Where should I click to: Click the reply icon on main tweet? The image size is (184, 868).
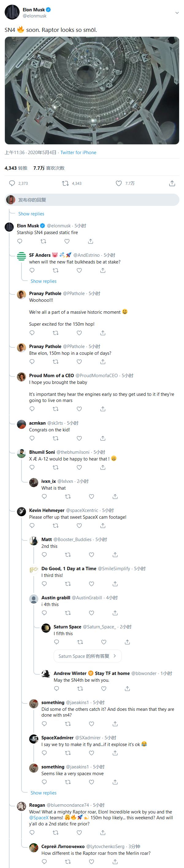(12, 183)
